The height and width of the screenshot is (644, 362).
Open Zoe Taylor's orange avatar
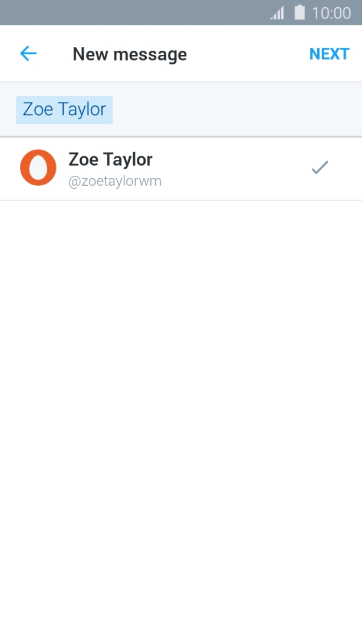pos(38,167)
